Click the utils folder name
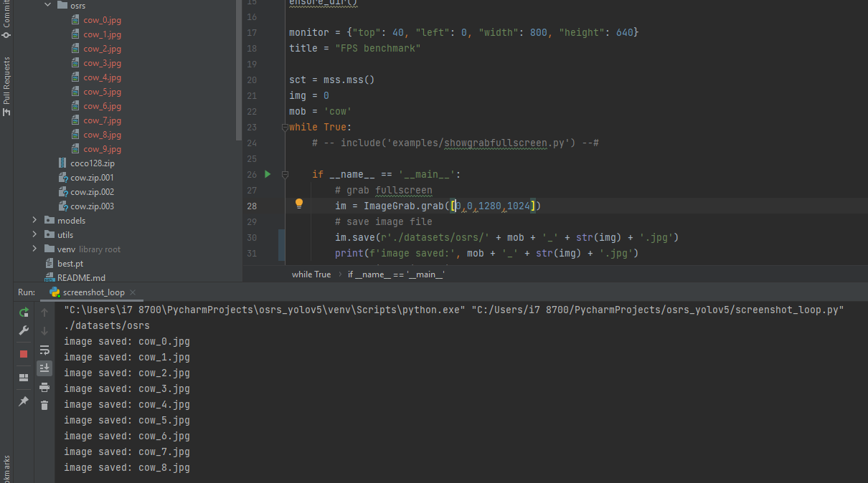This screenshot has width=868, height=483. [x=65, y=235]
